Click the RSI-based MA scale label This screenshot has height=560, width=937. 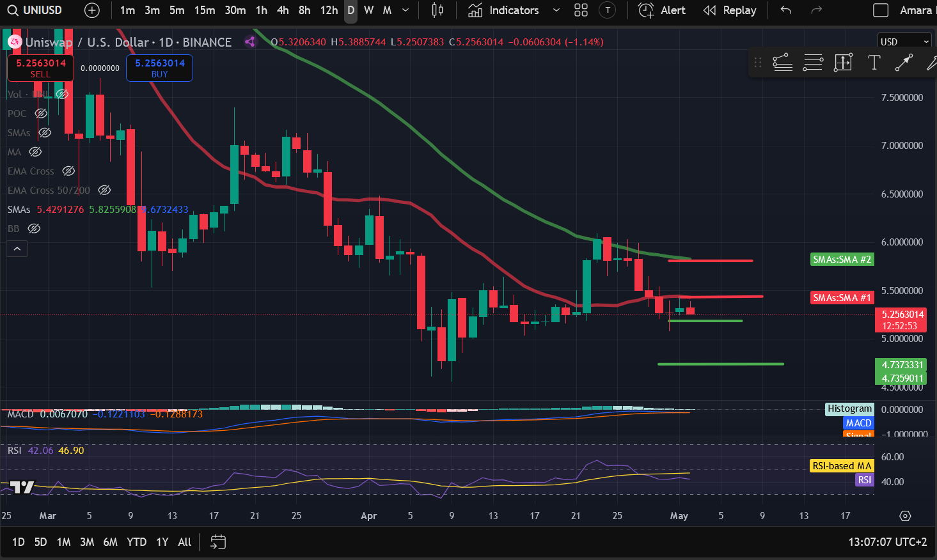pyautogui.click(x=842, y=466)
